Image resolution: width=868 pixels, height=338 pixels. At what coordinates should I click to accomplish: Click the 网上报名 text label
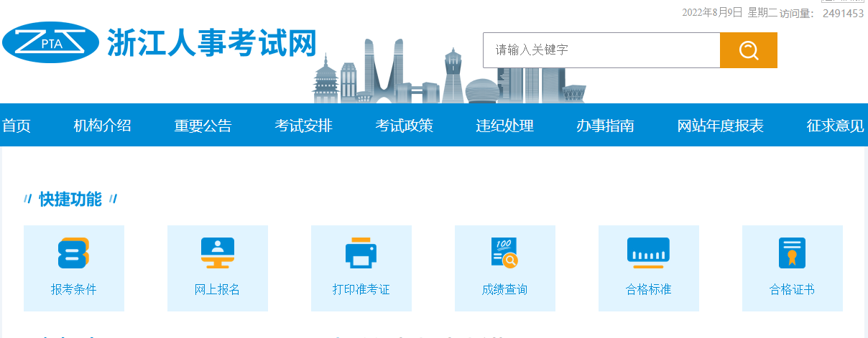[x=217, y=290]
